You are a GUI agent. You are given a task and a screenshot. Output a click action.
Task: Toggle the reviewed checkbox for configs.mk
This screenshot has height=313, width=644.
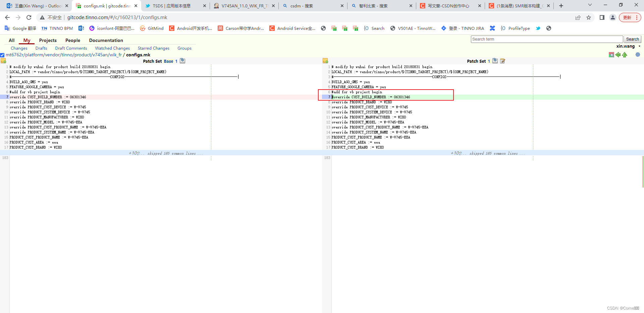coord(2,55)
